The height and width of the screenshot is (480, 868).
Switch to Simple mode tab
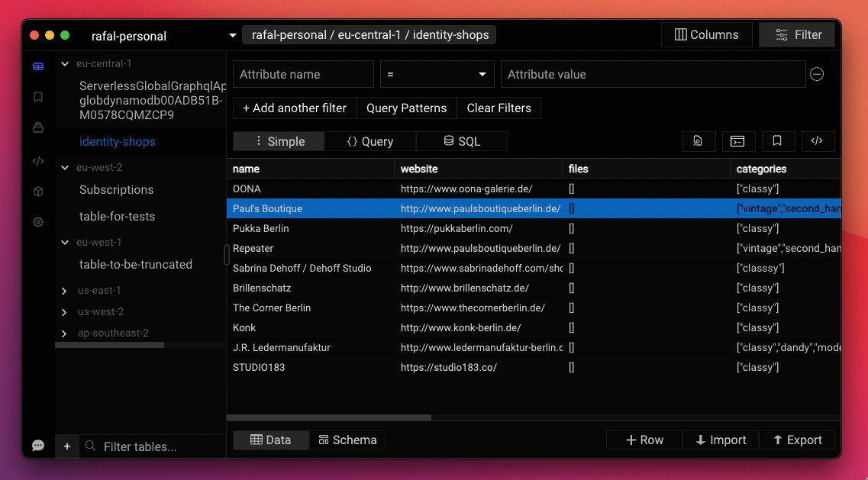point(279,141)
